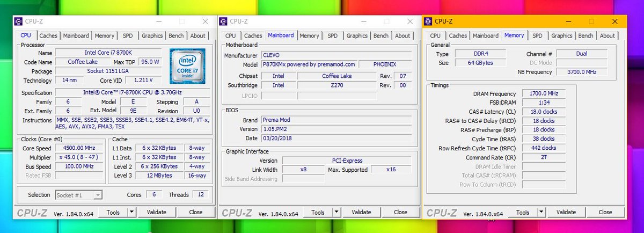Select the SPD tab in the right CPU-Z window
644x233 pixels.
(x=537, y=36)
